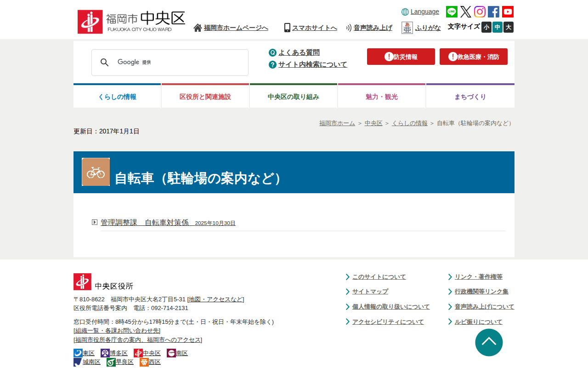
Task: Open the Language selector
Action: point(425,11)
